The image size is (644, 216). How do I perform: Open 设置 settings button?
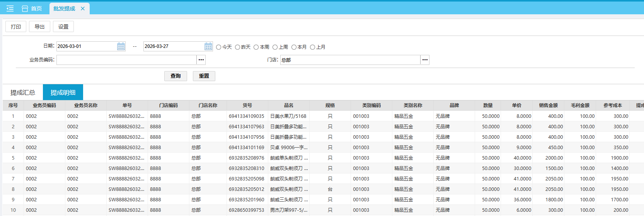[x=63, y=27]
